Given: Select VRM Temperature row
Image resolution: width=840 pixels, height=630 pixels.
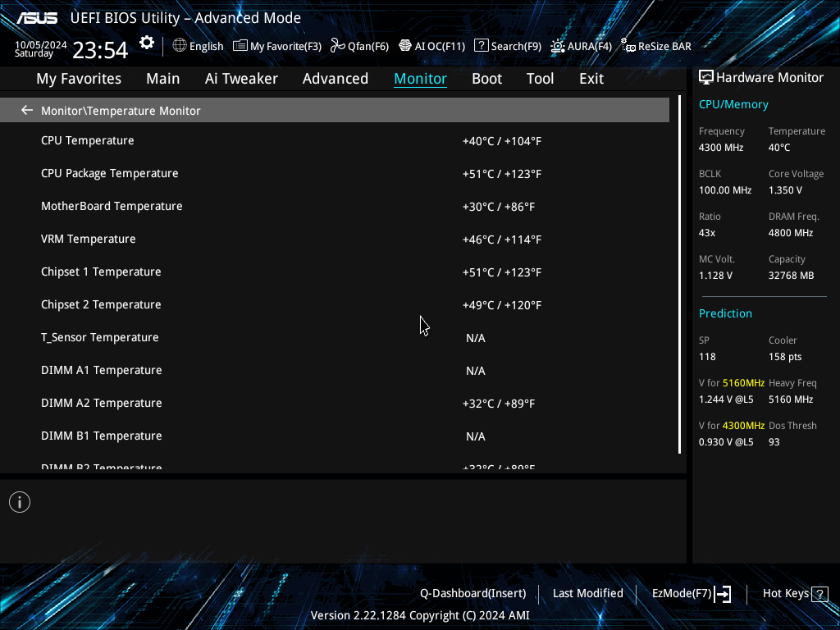Looking at the screenshot, I should [x=335, y=239].
